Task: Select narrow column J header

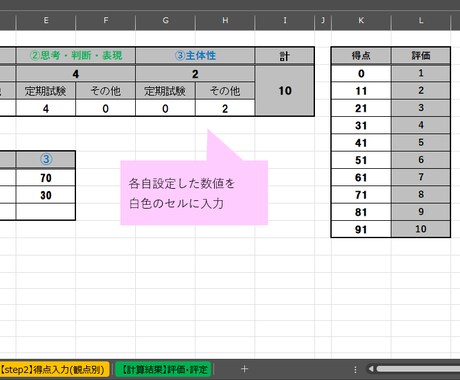Action: click(x=323, y=21)
